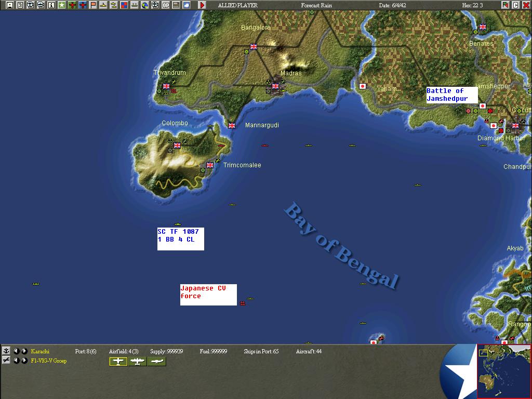Select the British flag at Trivandrum
532x399 pixels.
coord(166,86)
